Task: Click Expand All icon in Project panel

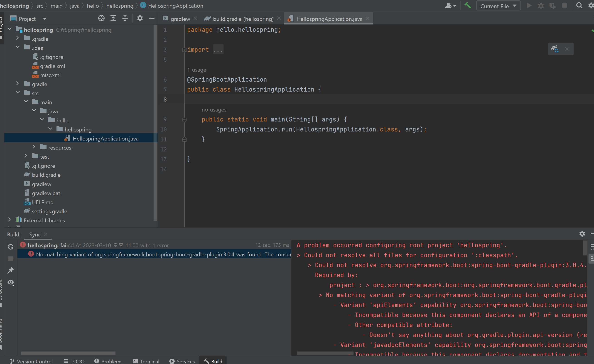Action: 113,18
